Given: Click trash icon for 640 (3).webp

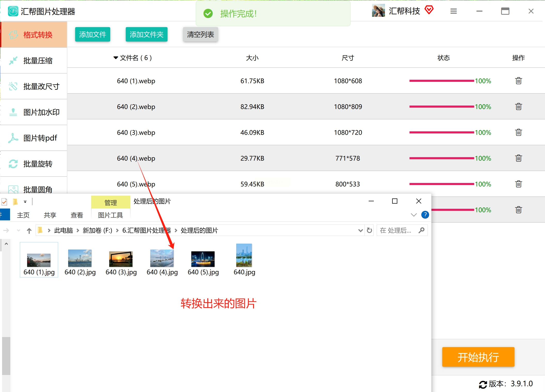Looking at the screenshot, I should click(x=518, y=132).
